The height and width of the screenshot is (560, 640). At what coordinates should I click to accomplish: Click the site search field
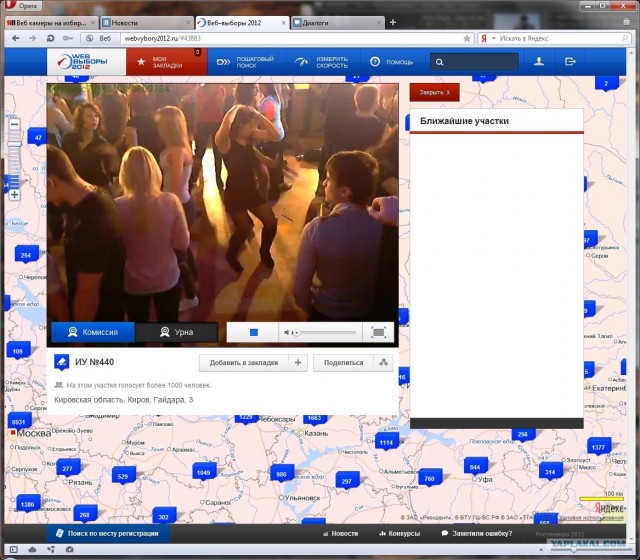(474, 62)
